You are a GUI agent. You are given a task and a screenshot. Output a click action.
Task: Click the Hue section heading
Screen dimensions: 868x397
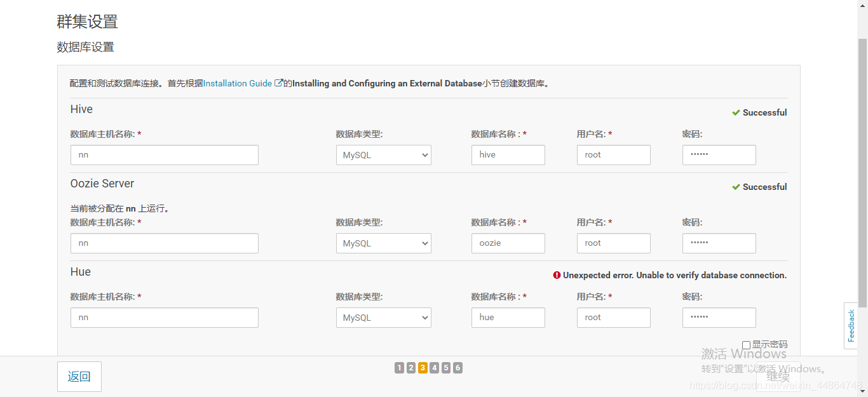coord(81,272)
